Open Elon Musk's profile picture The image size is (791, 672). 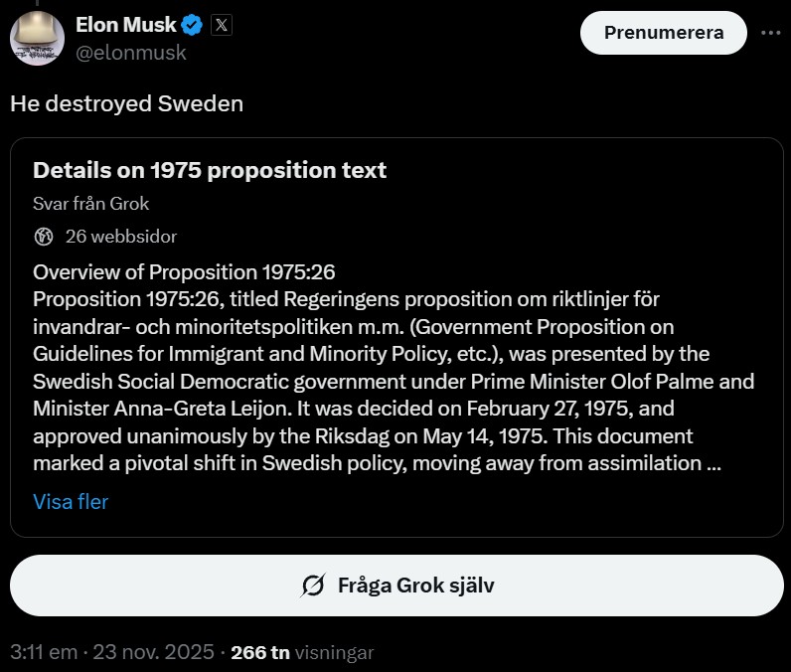point(38,38)
